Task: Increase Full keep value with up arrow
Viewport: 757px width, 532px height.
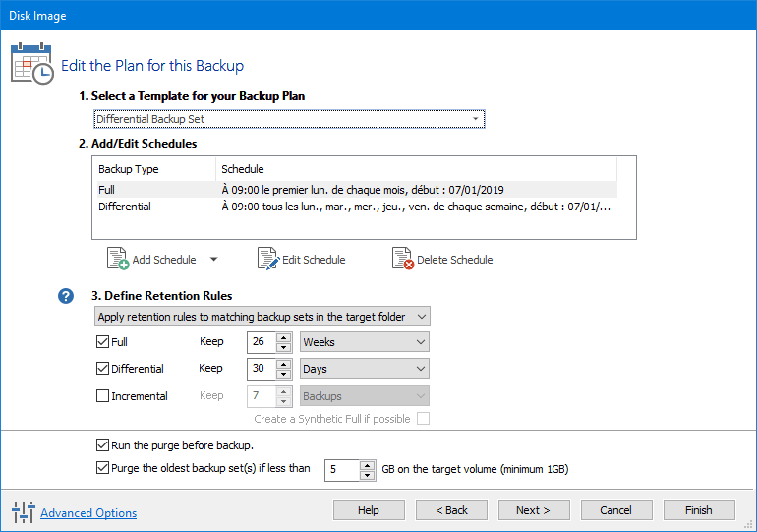Action: [x=284, y=337]
